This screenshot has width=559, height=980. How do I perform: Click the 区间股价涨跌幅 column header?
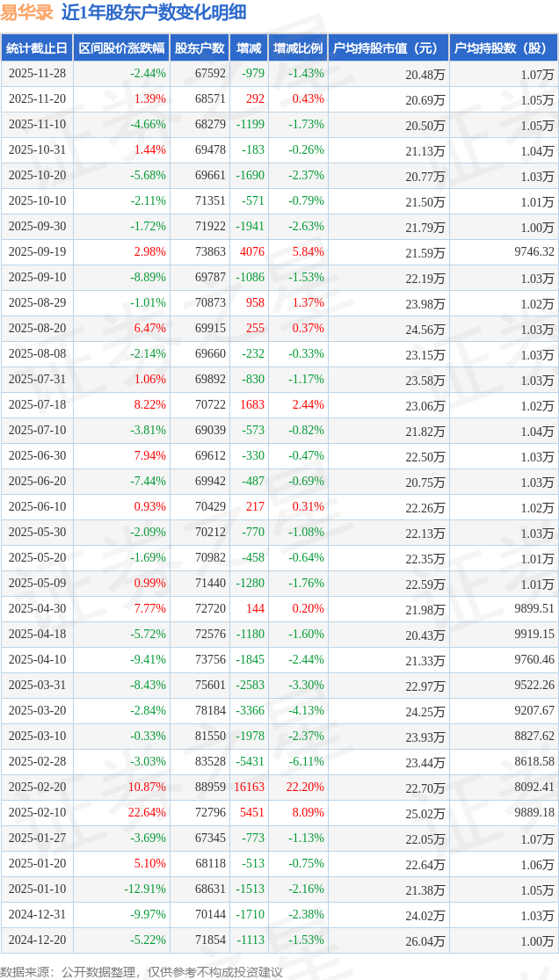(x=121, y=48)
